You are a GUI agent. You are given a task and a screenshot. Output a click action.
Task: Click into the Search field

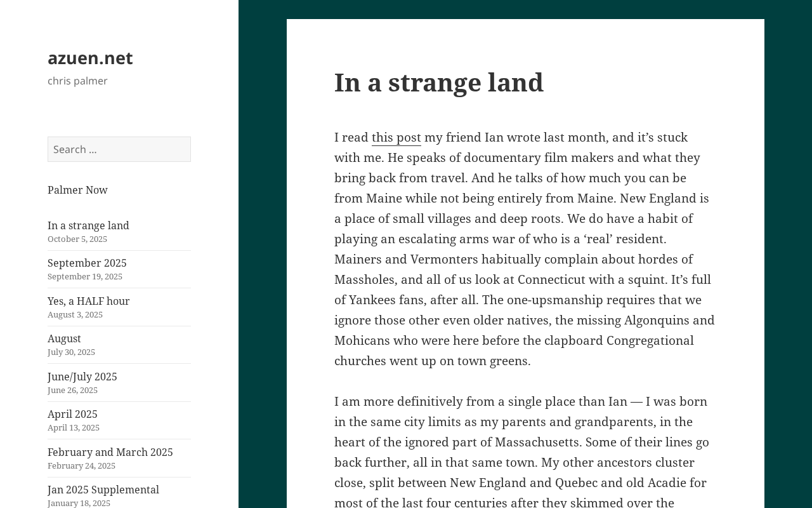[119, 149]
